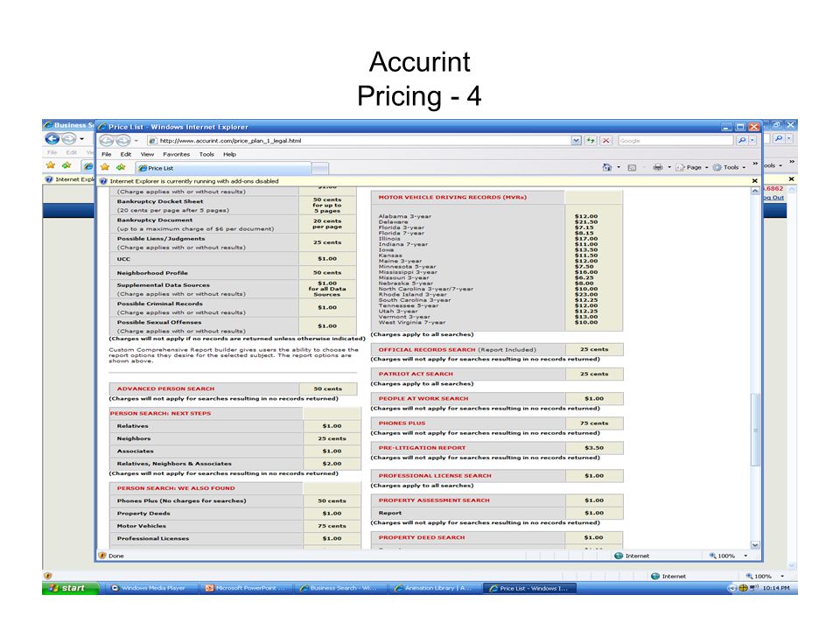The width and height of the screenshot is (840, 630).
Task: Open the Help menu
Action: tap(230, 154)
